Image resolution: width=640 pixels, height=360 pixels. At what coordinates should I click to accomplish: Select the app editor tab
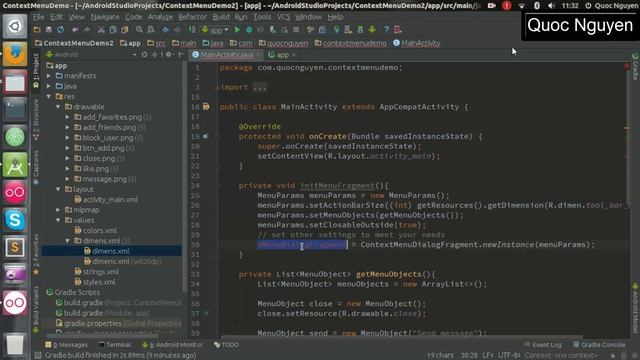point(282,55)
